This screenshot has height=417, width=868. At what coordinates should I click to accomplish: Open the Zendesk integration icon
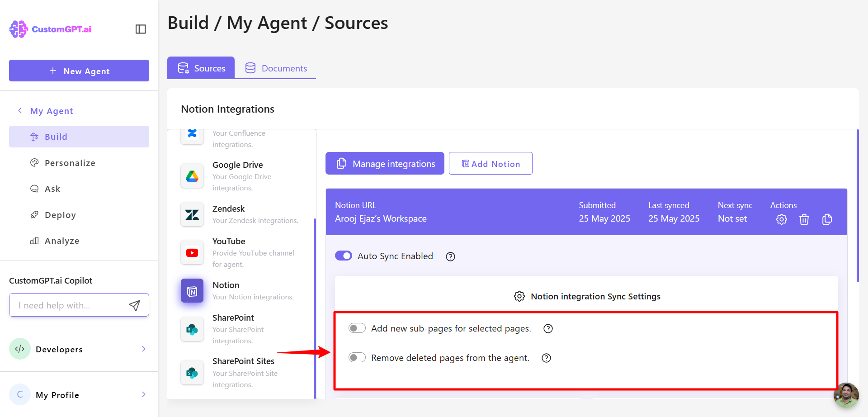192,214
